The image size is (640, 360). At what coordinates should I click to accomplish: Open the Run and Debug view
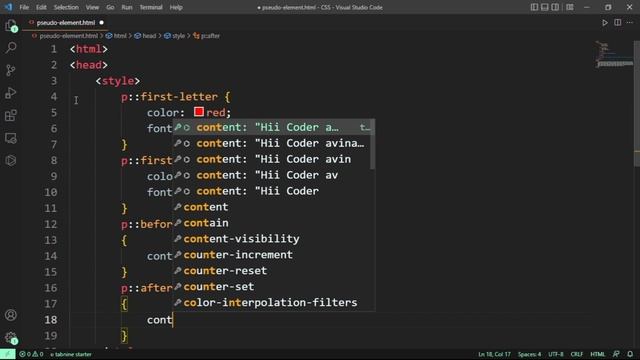pyautogui.click(x=11, y=93)
